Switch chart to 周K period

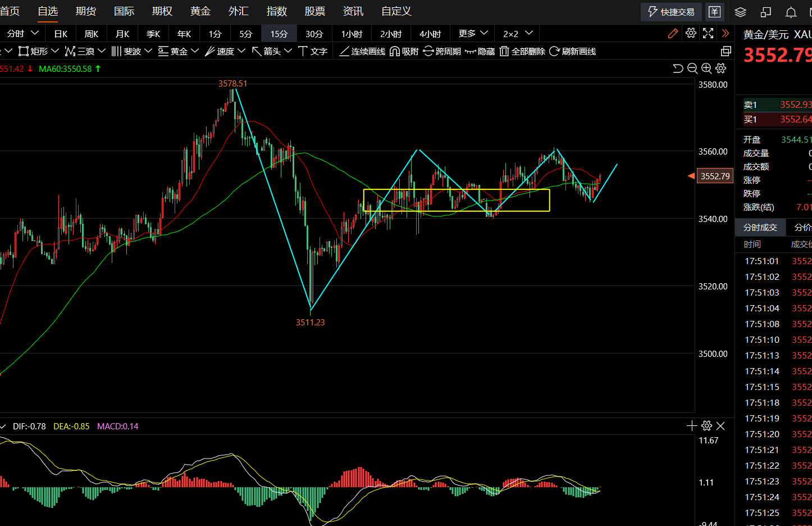(92, 34)
